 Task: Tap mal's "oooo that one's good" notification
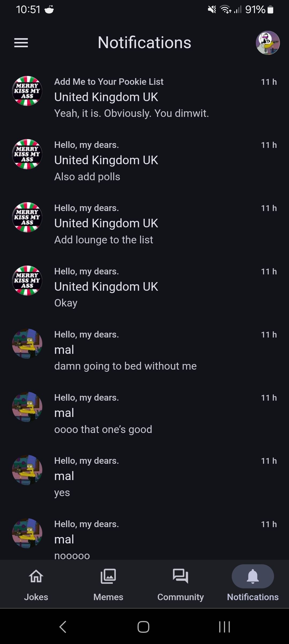coord(103,430)
